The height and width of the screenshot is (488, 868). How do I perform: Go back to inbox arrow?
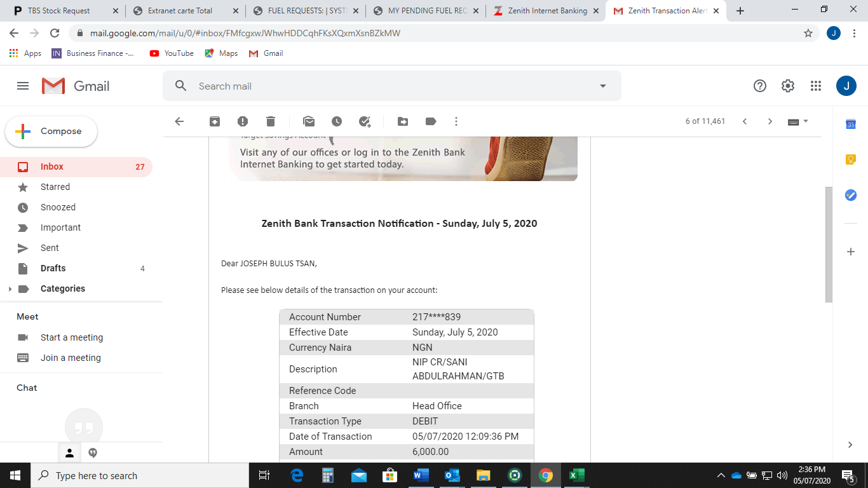(179, 121)
